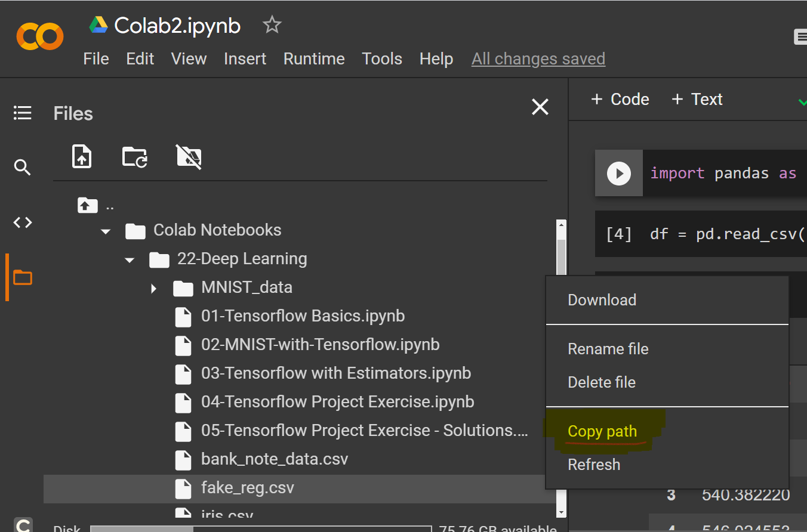The image size is (807, 532).
Task: Open the table of contents panel
Action: 23,113
